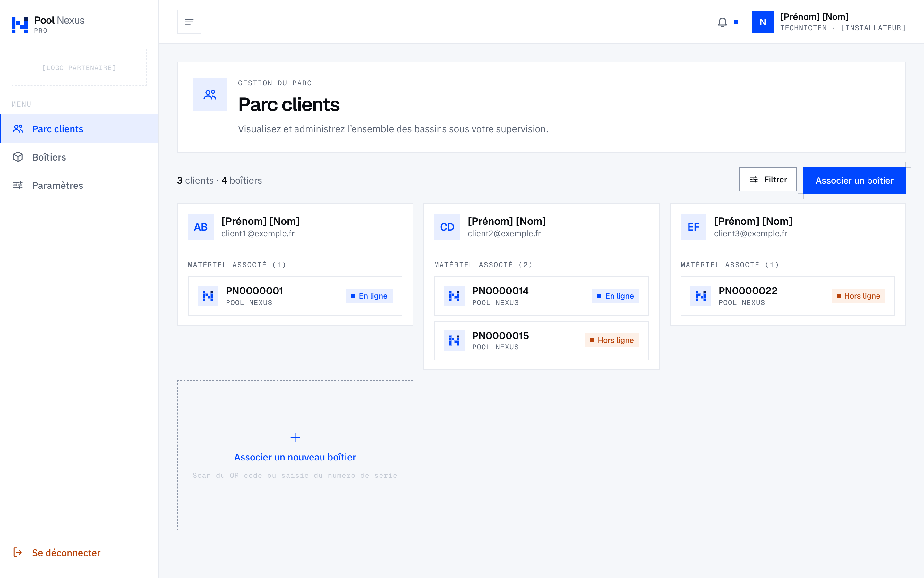Click the Associer un nouveau boîtier link
Image resolution: width=924 pixels, height=578 pixels.
(295, 457)
